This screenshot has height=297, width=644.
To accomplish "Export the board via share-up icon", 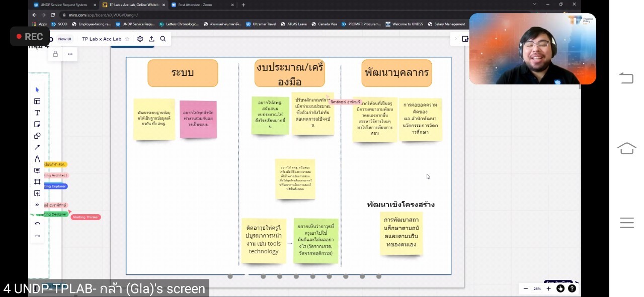I will point(151,39).
